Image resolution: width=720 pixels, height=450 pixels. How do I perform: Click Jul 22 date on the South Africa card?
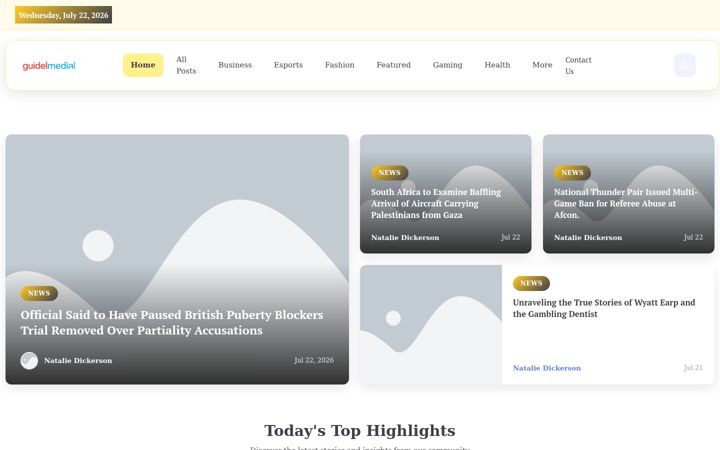click(511, 237)
